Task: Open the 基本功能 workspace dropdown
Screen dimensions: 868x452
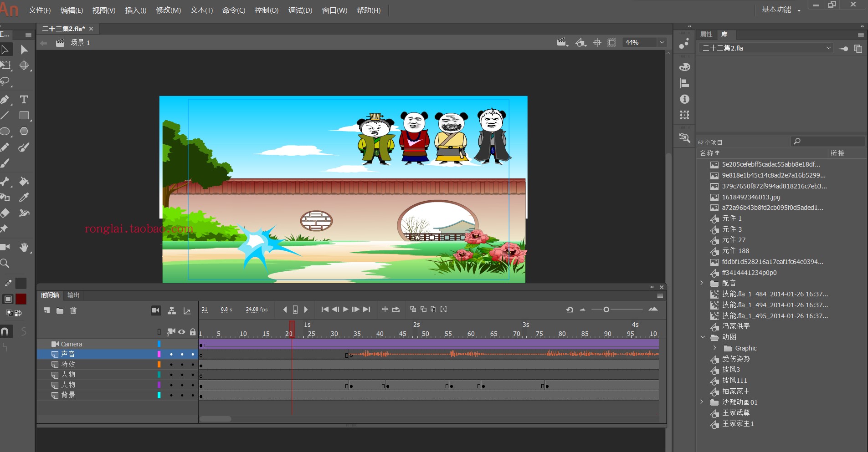Action: pyautogui.click(x=781, y=10)
